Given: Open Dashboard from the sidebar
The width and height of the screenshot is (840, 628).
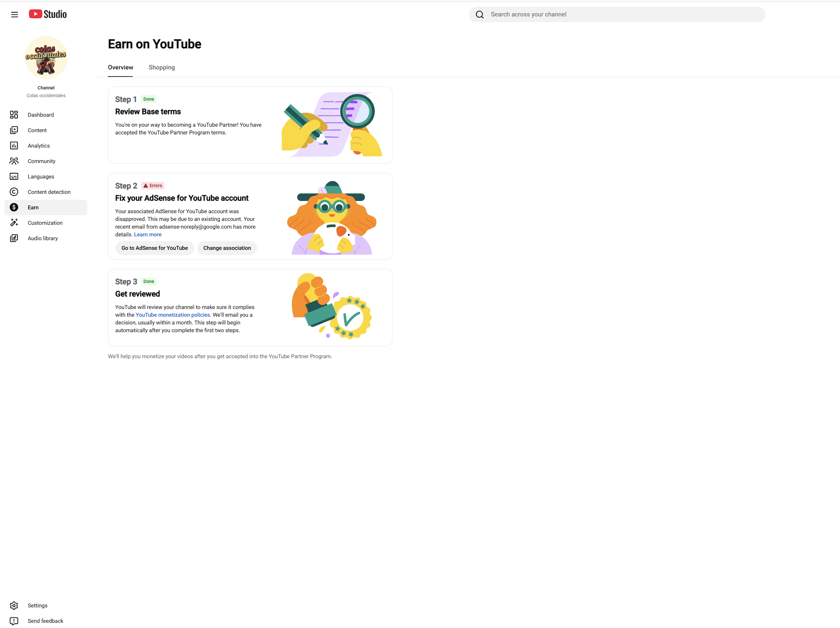Looking at the screenshot, I should [x=46, y=115].
